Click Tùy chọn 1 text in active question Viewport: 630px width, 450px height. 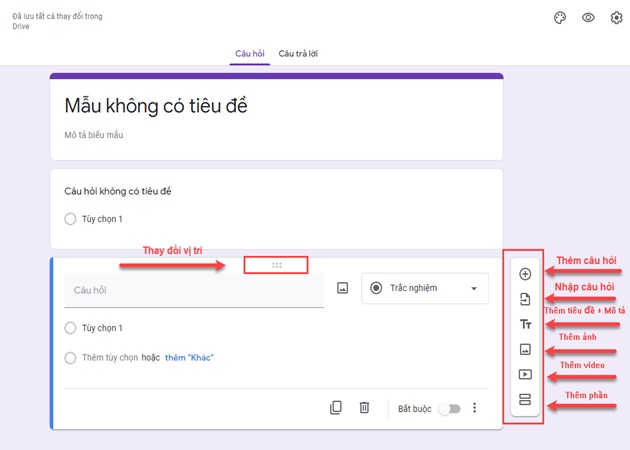[x=102, y=328]
